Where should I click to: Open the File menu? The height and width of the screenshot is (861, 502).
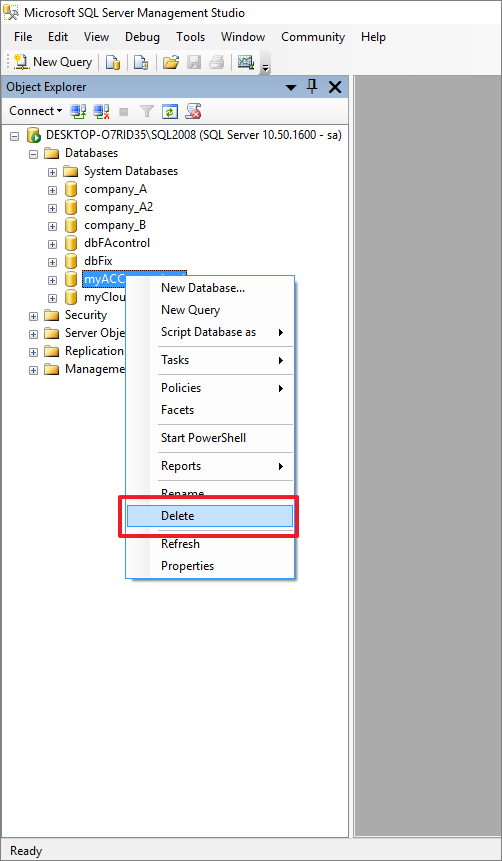point(23,37)
